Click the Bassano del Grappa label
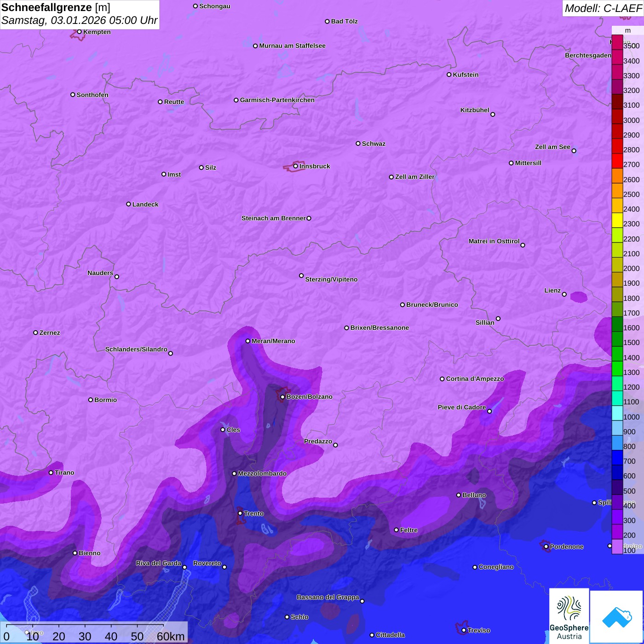The image size is (644, 644). [x=328, y=597]
